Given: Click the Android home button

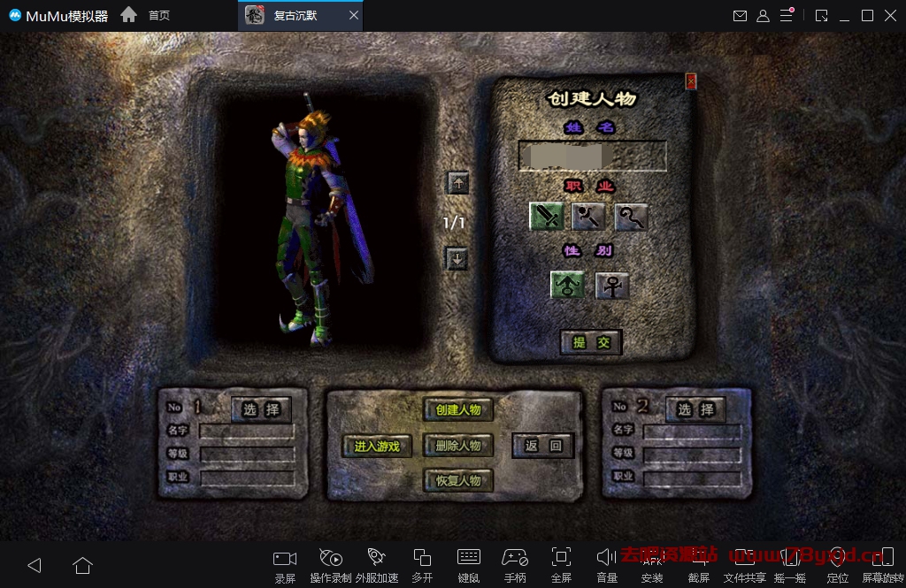Looking at the screenshot, I should [x=82, y=565].
